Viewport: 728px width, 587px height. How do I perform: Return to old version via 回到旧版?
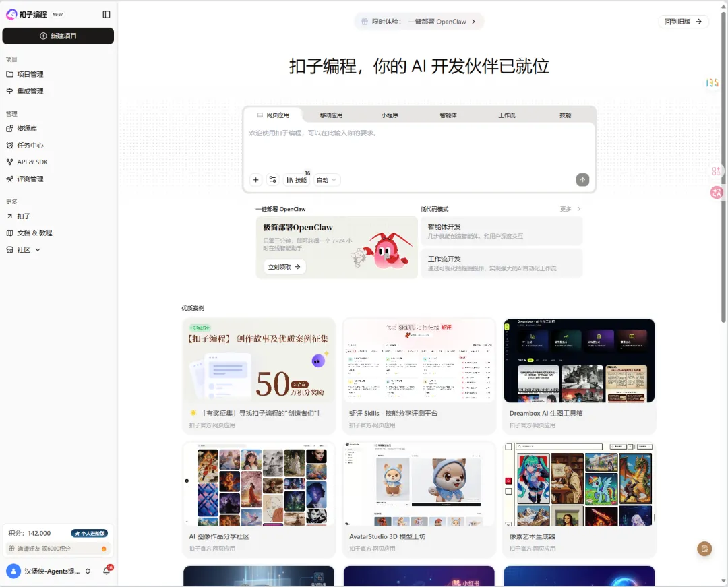(683, 22)
